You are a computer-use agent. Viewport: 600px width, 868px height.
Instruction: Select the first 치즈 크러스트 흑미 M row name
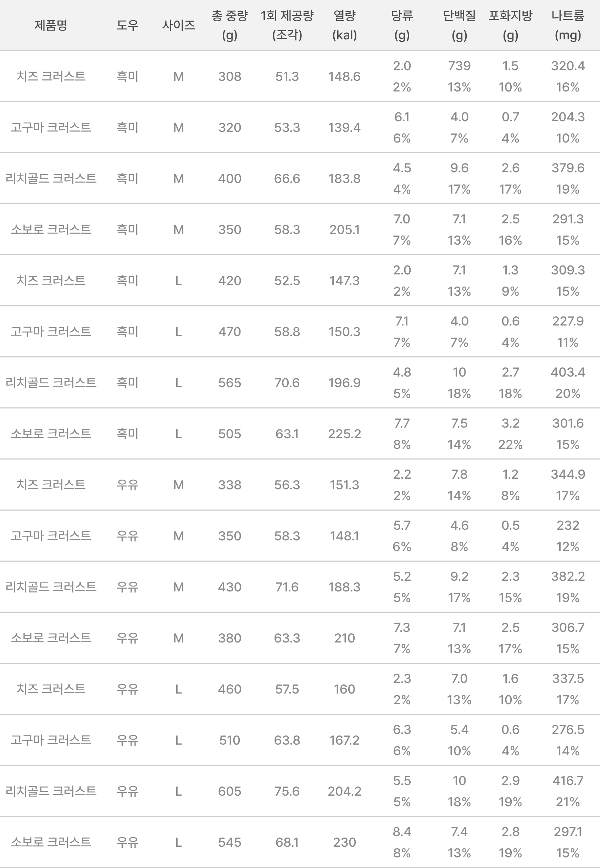point(51,76)
